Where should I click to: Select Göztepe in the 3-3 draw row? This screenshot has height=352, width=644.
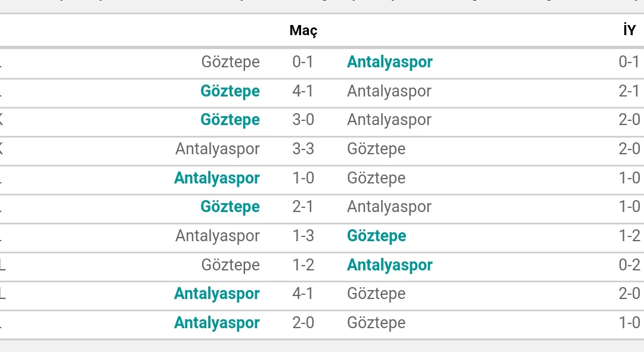tap(376, 149)
